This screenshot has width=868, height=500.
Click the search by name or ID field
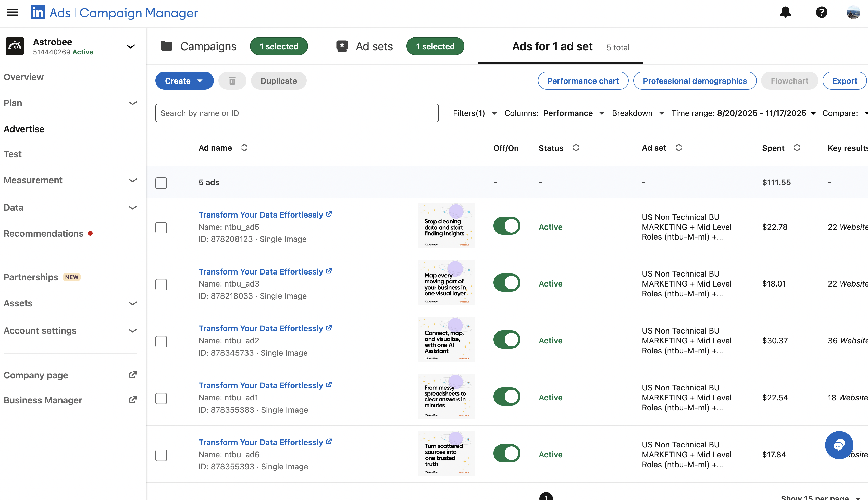(x=297, y=113)
